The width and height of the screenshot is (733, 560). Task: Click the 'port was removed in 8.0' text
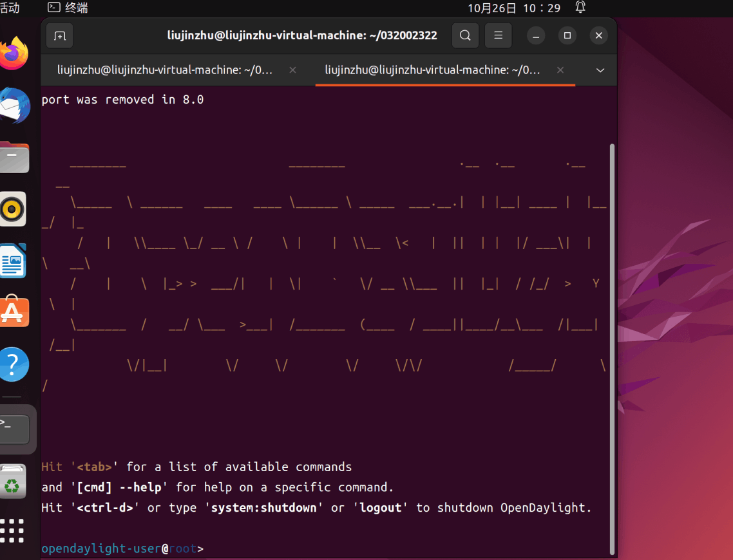(122, 100)
